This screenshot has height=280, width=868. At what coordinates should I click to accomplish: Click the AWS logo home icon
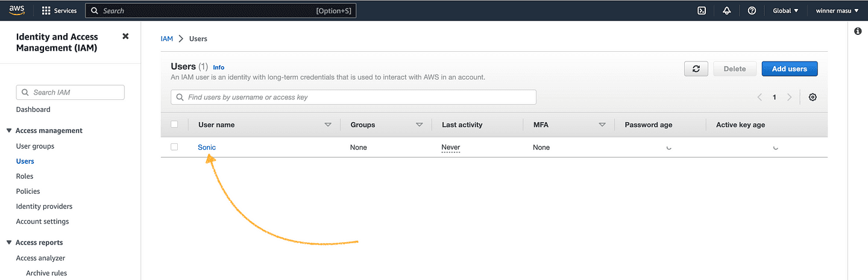click(x=16, y=10)
